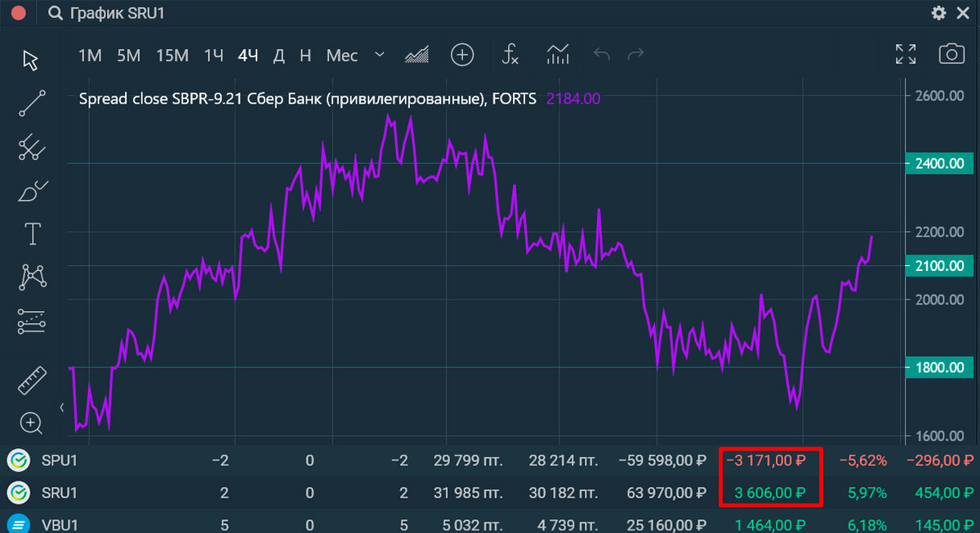Click the 2400.00 price level label
This screenshot has height=533, width=980.
click(939, 163)
